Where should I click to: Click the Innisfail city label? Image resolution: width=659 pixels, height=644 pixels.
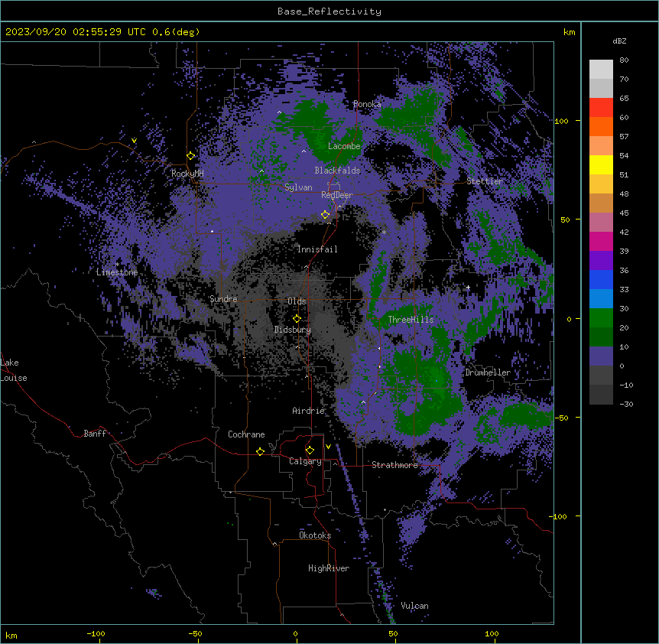[x=317, y=249]
